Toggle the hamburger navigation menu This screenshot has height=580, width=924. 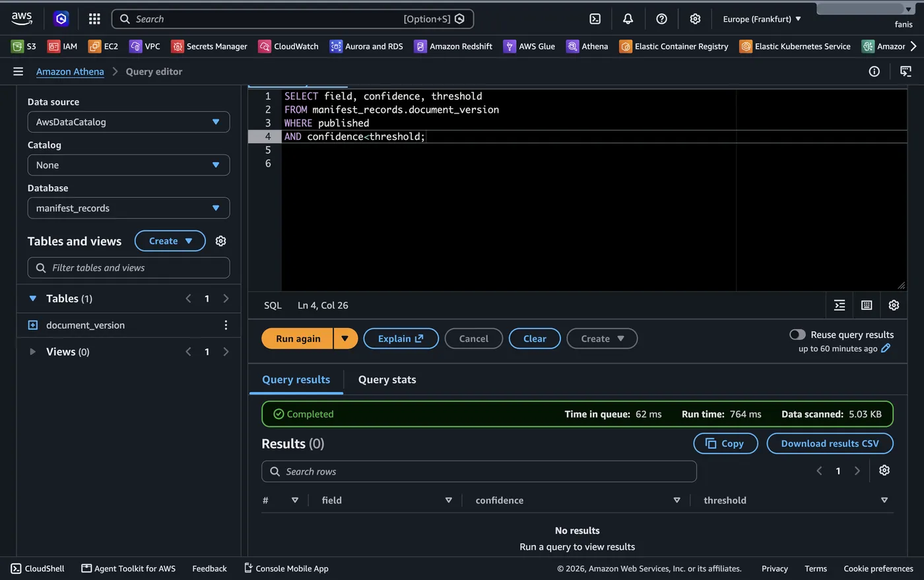18,71
